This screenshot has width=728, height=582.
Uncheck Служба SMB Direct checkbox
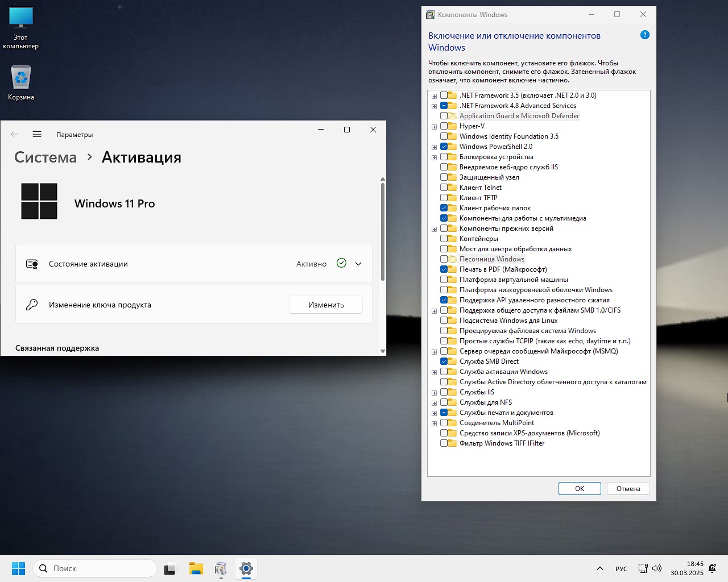[x=444, y=361]
